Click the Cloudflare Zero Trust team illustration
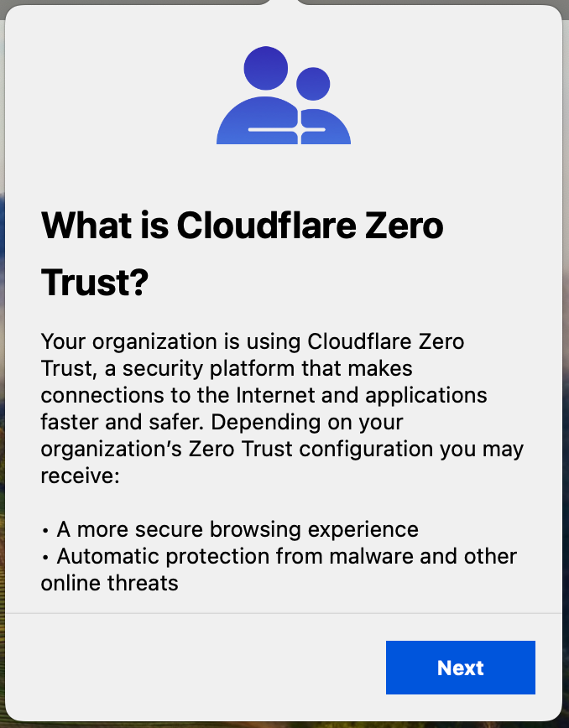 (283, 95)
